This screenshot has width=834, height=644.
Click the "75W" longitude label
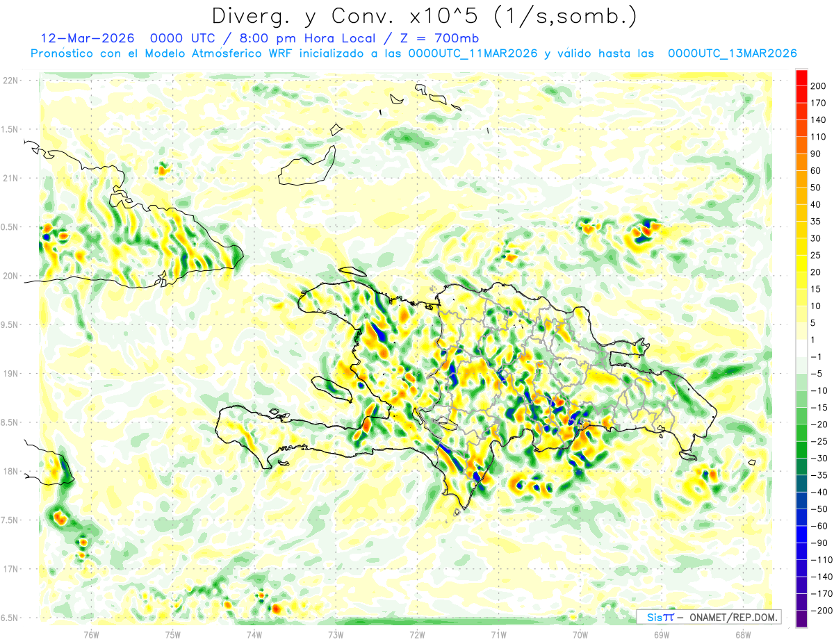coord(173,635)
